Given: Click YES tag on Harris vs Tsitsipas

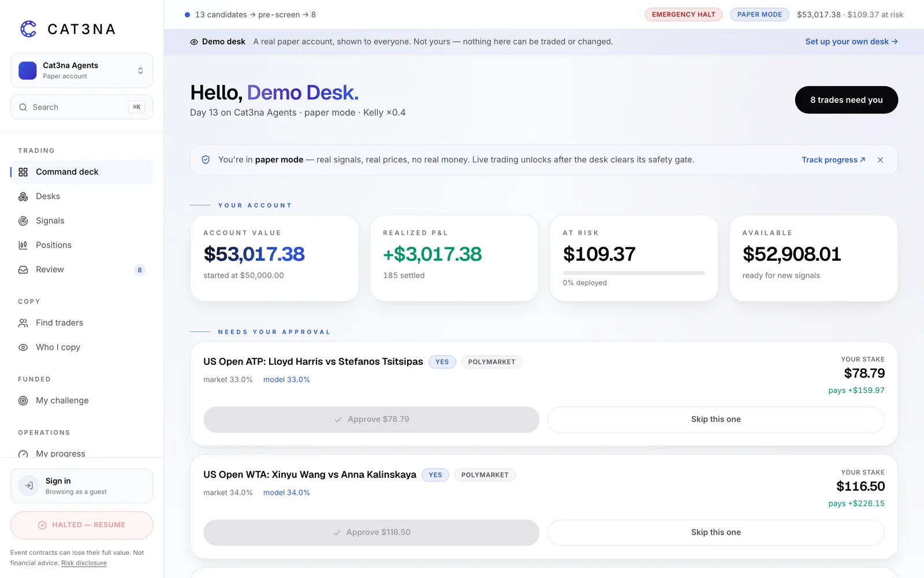Looking at the screenshot, I should (442, 362).
